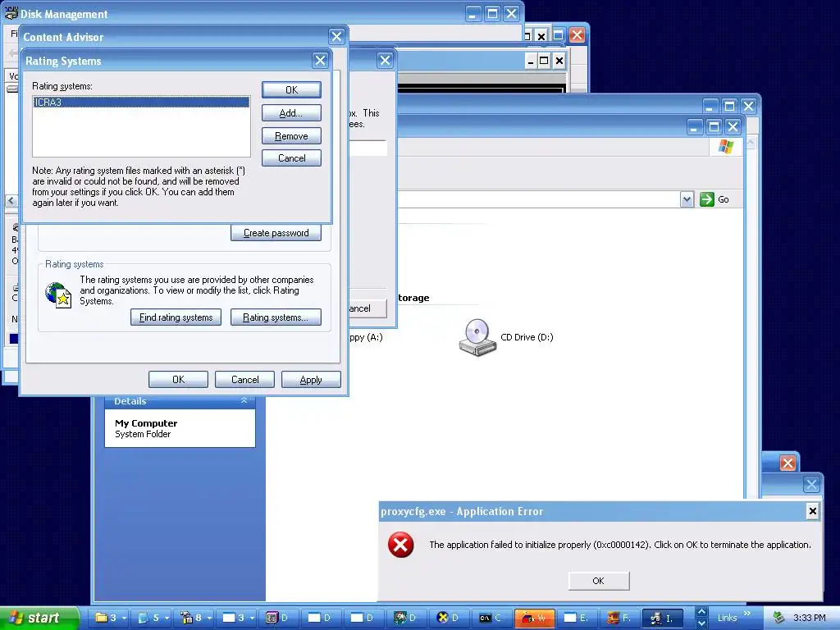Close the proxycfg.exe Application Error dialog
840x630 pixels.
(x=812, y=510)
